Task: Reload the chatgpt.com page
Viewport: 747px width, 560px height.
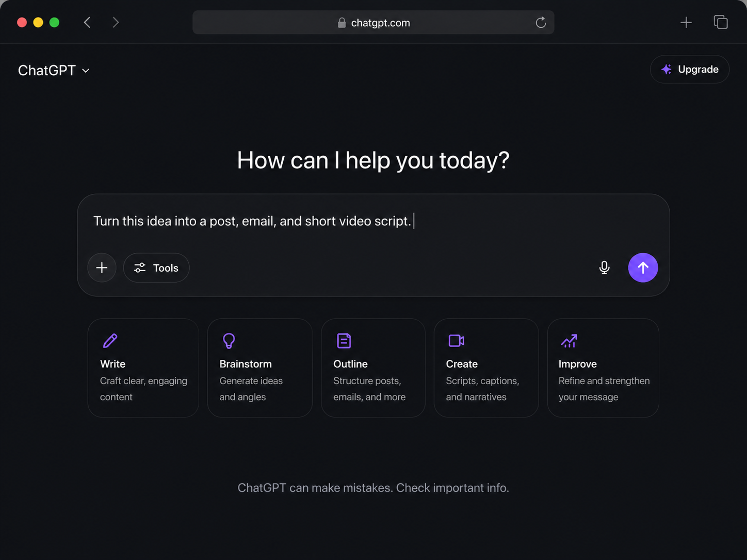Action: tap(541, 23)
